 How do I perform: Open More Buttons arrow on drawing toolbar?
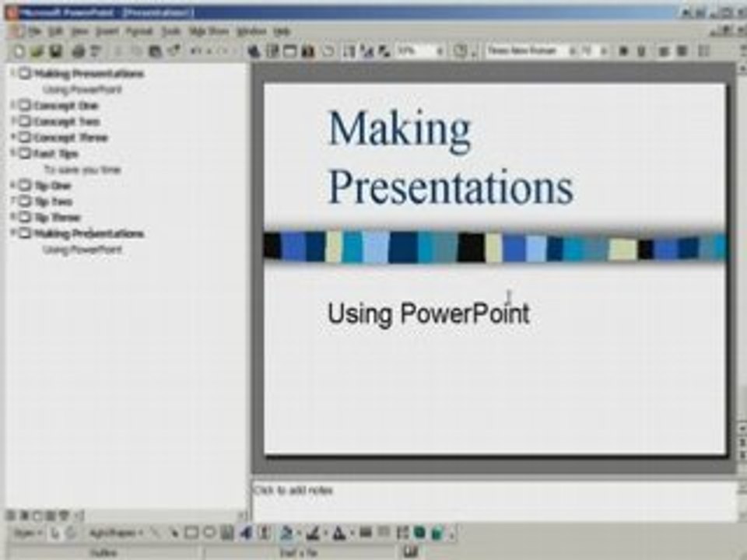point(452,534)
